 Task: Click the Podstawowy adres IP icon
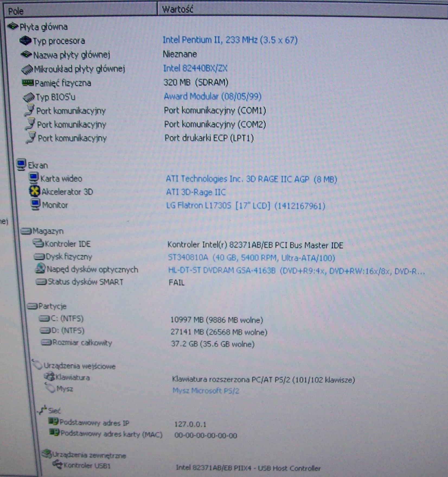pyautogui.click(x=54, y=422)
